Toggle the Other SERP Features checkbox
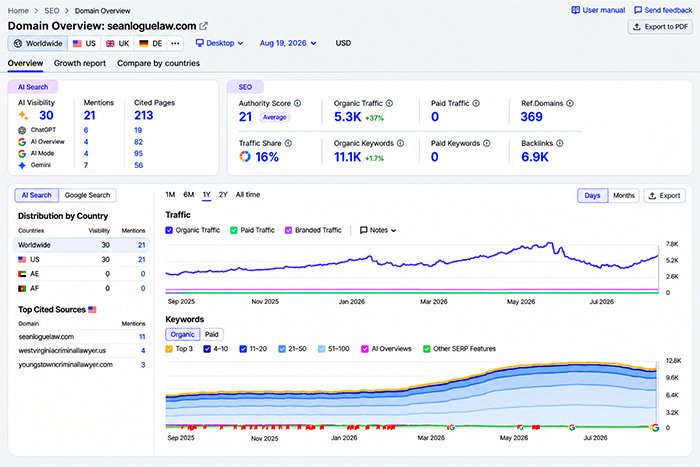This screenshot has width=700, height=467. [427, 349]
